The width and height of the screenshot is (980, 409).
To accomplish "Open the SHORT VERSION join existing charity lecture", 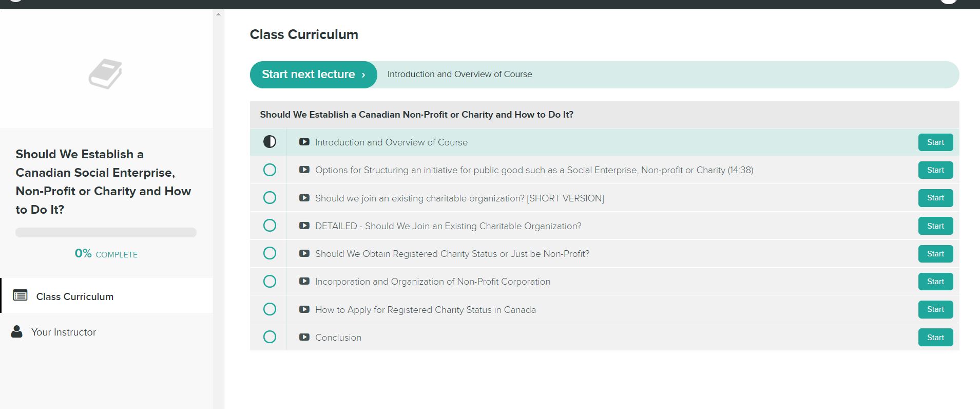I will [x=459, y=198].
